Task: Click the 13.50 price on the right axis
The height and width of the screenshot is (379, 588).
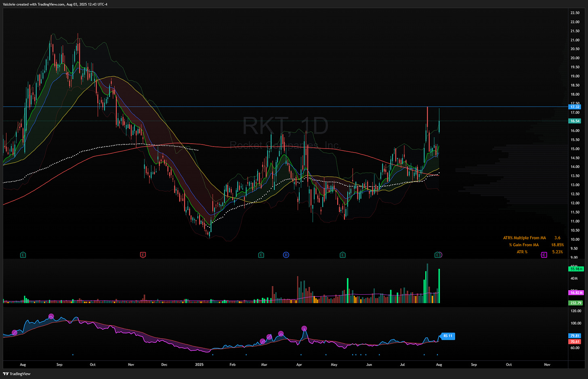Action: point(575,176)
